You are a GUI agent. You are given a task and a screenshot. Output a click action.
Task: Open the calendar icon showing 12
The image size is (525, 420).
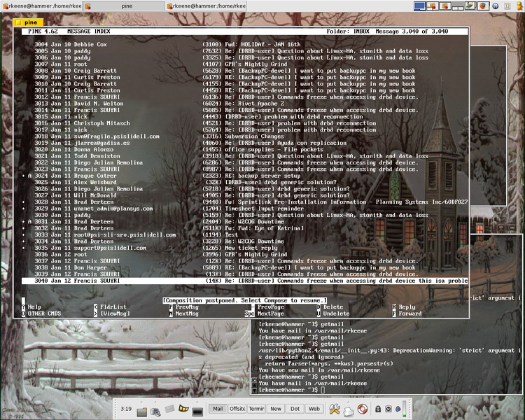507,6
